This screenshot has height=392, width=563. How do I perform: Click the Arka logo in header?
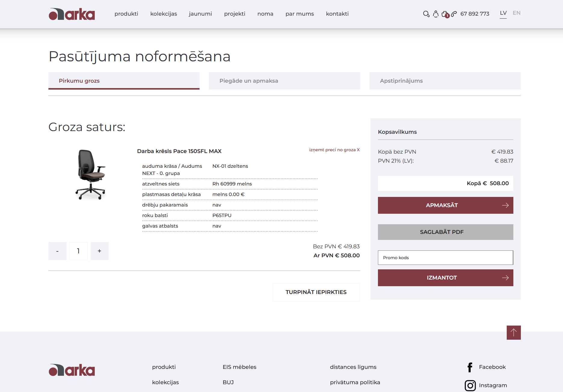(x=72, y=14)
